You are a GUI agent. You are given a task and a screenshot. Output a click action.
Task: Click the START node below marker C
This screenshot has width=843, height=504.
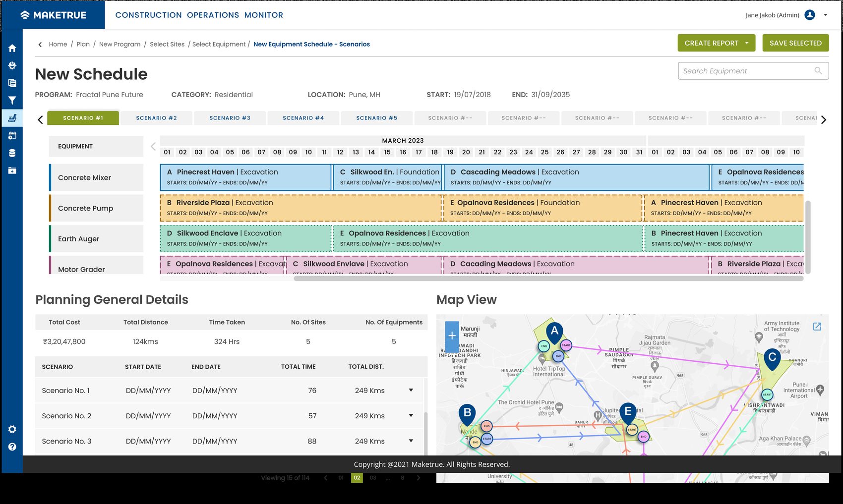767,394
